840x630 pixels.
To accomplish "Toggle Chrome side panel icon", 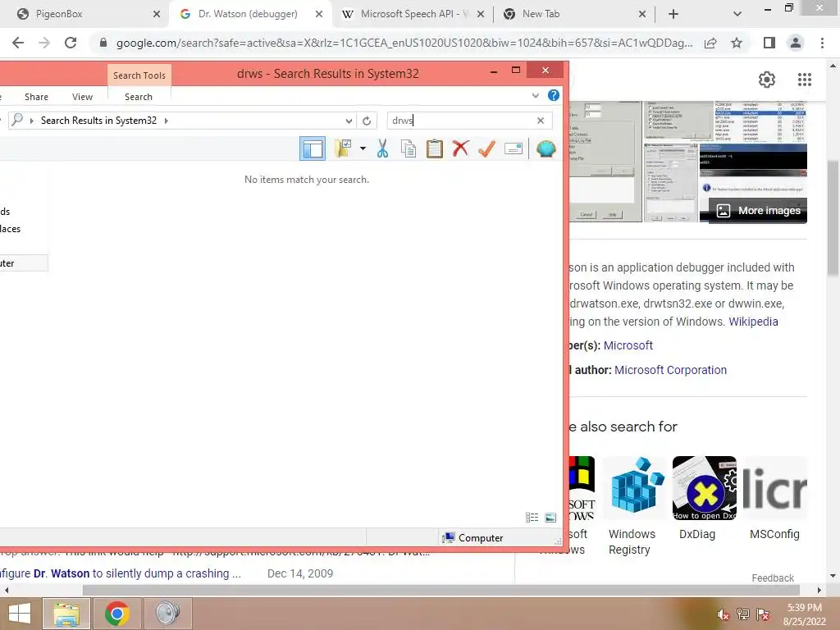I will tap(769, 43).
